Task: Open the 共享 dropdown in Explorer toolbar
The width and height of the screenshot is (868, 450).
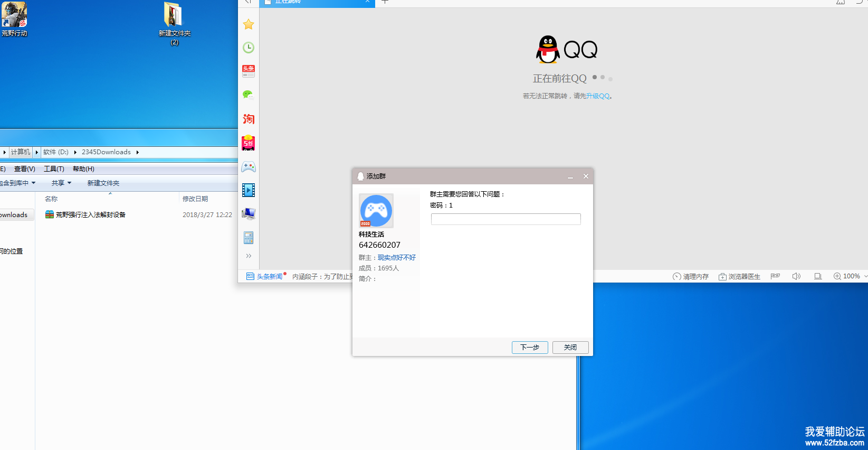Action: pos(61,183)
